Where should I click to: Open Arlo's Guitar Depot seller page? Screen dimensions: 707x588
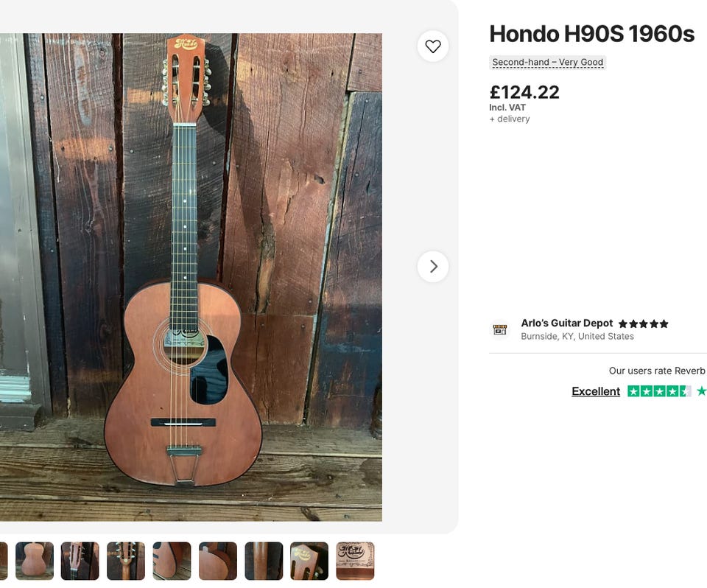(x=566, y=323)
